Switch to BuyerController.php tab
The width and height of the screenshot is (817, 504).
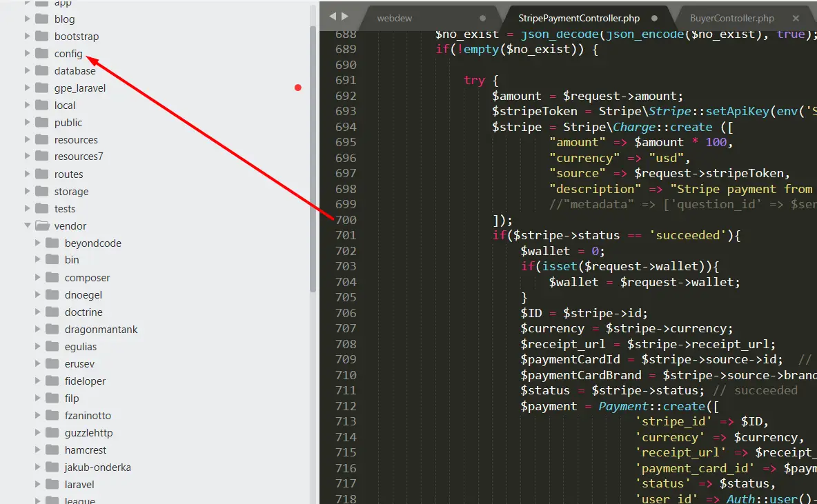click(x=732, y=18)
